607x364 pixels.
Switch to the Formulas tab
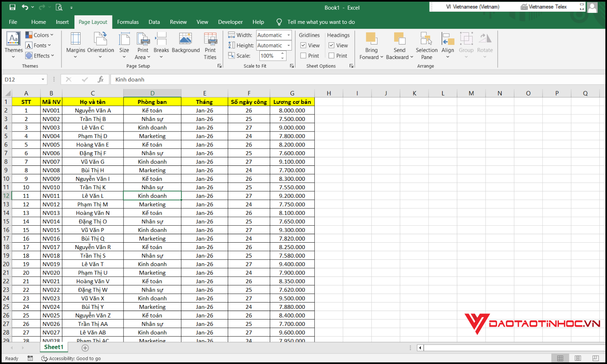click(x=128, y=22)
